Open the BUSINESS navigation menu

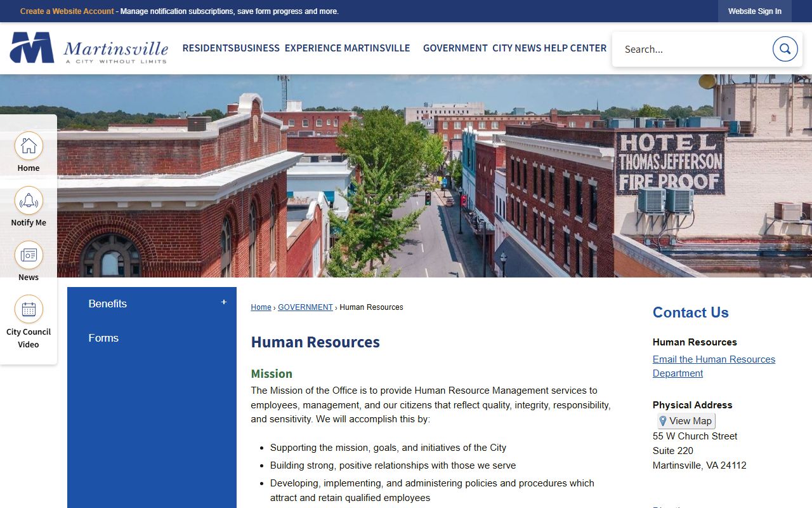tap(257, 48)
